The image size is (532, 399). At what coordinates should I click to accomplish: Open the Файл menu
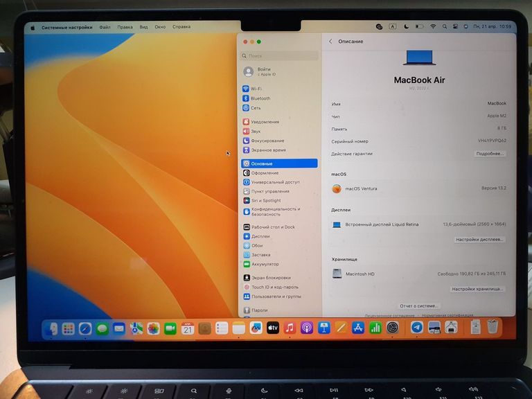coord(105,27)
